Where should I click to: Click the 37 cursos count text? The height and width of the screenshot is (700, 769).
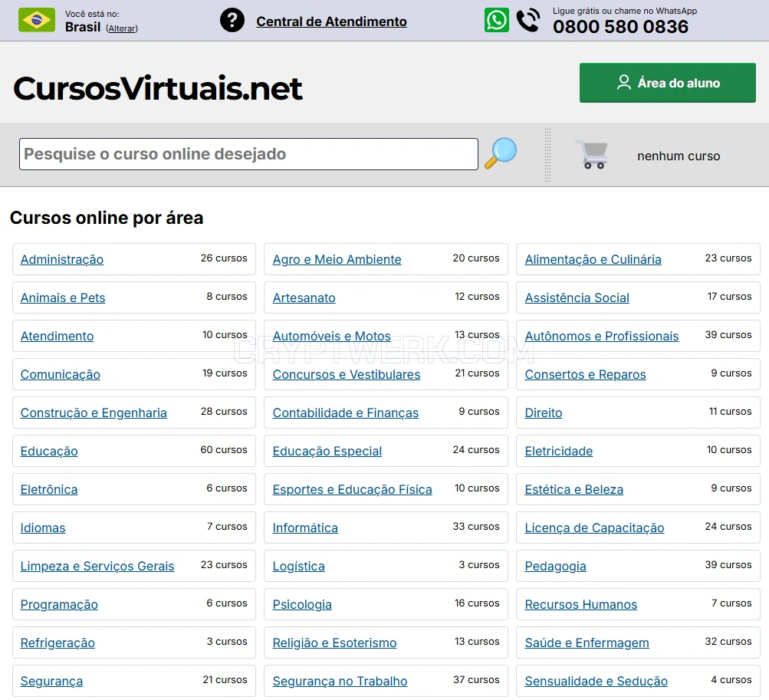point(476,680)
